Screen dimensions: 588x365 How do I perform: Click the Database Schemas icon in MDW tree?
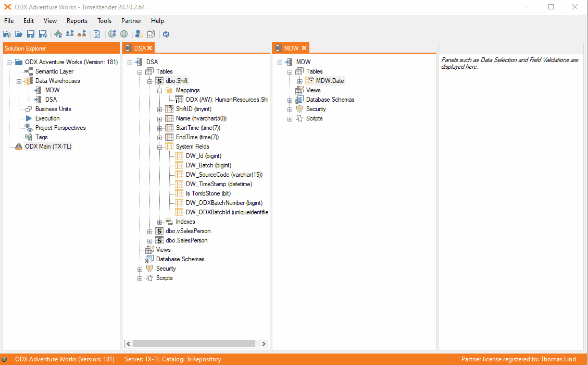[x=299, y=100]
